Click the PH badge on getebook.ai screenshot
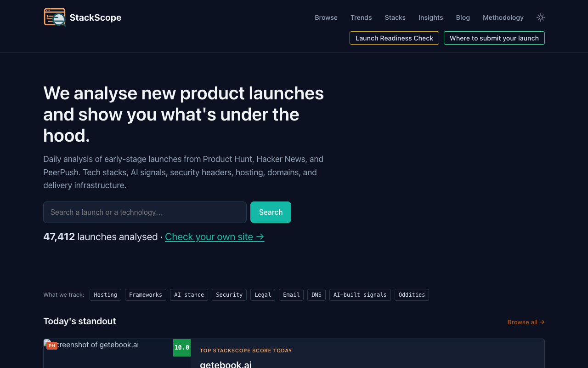 coord(52,345)
